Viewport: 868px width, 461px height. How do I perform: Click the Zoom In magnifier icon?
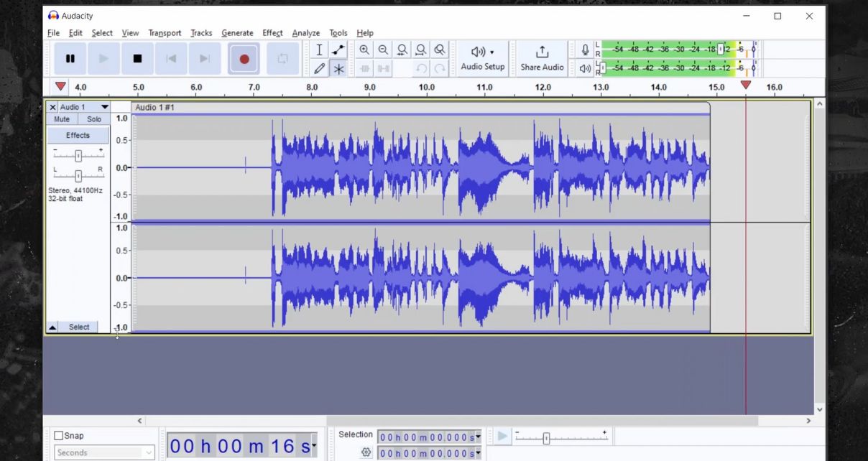click(x=365, y=50)
